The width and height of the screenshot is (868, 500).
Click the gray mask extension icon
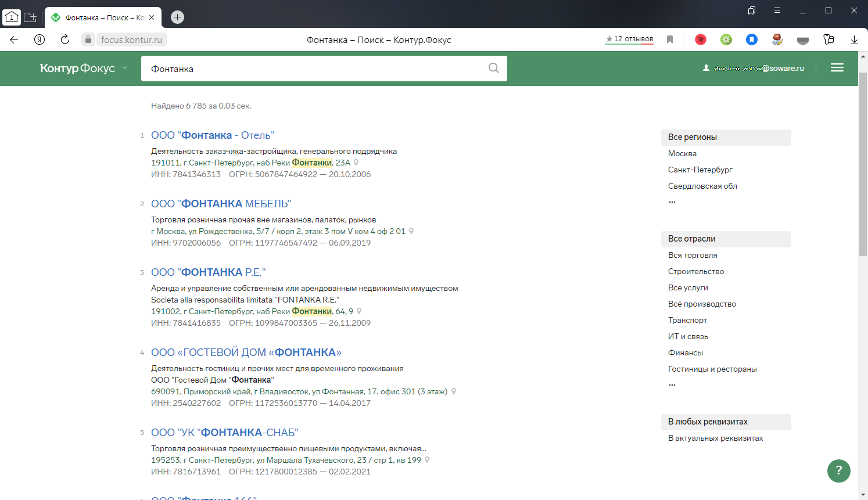(803, 40)
